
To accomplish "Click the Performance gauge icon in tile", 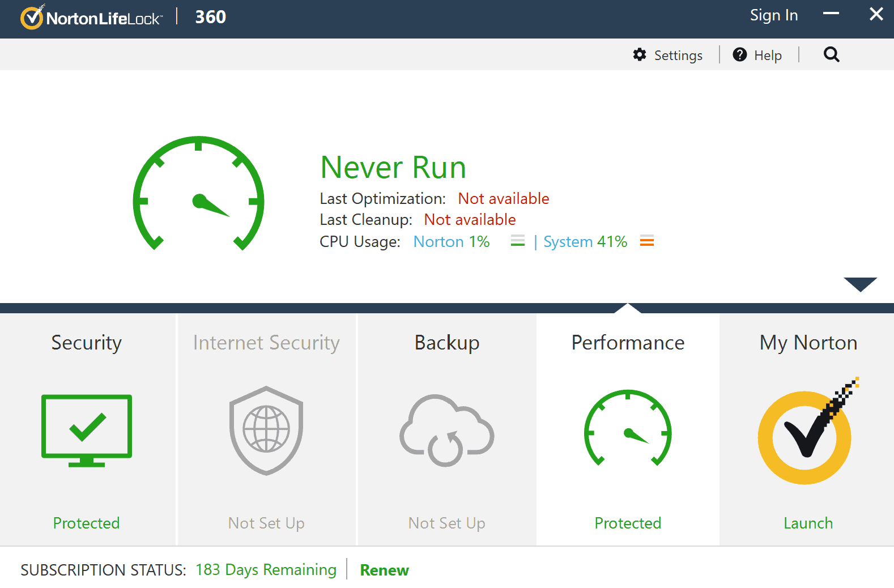I will 628,428.
